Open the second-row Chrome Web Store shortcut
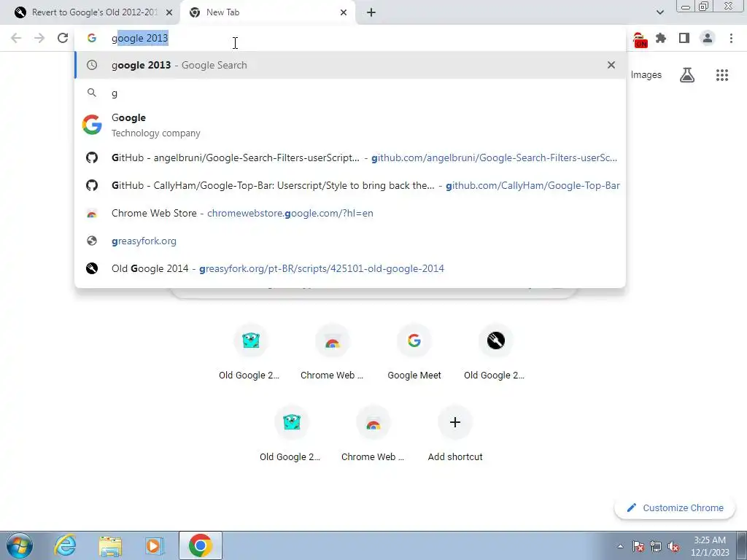This screenshot has width=747, height=560. 373,435
